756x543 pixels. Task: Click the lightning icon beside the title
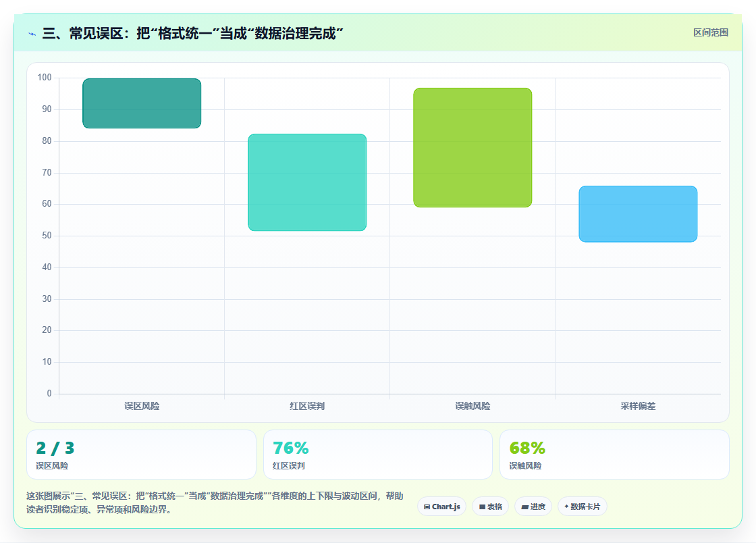[32, 34]
